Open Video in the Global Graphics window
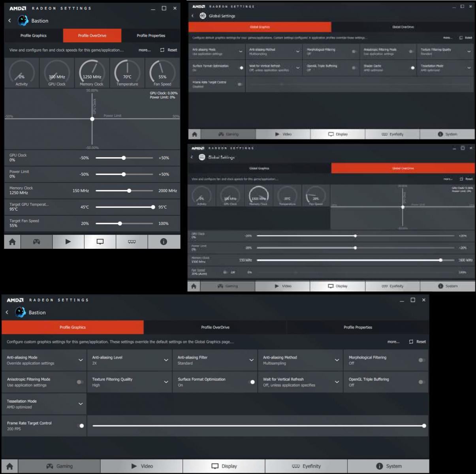 (x=283, y=134)
